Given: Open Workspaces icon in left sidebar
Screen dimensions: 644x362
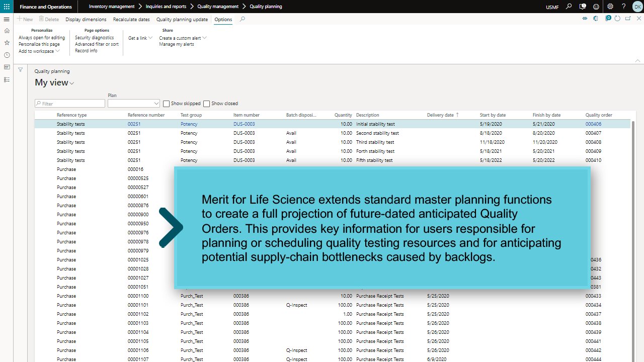Looking at the screenshot, I should coord(7,67).
